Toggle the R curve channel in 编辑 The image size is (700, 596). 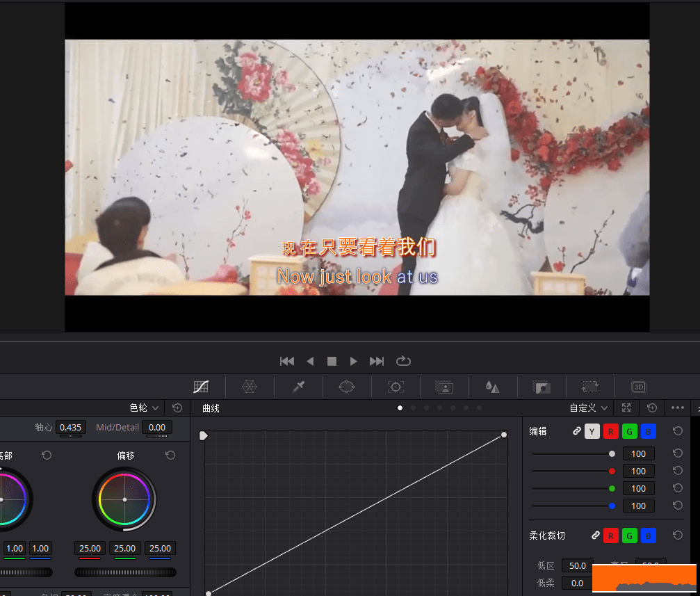(x=611, y=431)
